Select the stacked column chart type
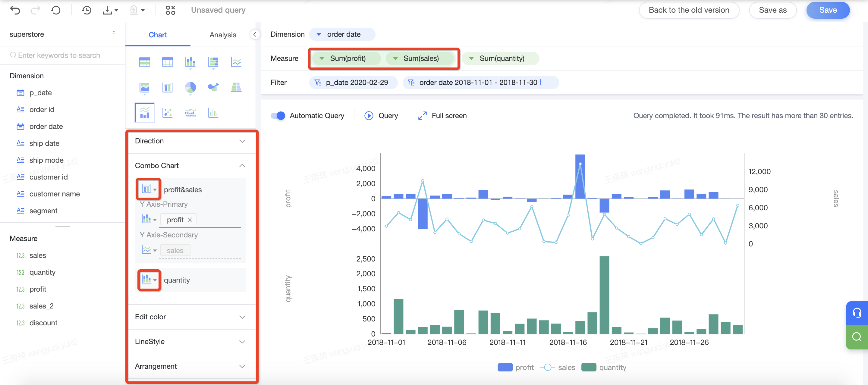This screenshot has height=385, width=868. point(190,63)
